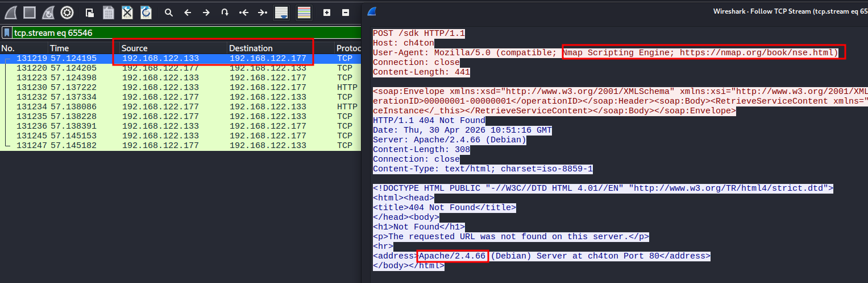Toggle auto-scroll during live capture
The height and width of the screenshot is (283, 868).
[281, 12]
